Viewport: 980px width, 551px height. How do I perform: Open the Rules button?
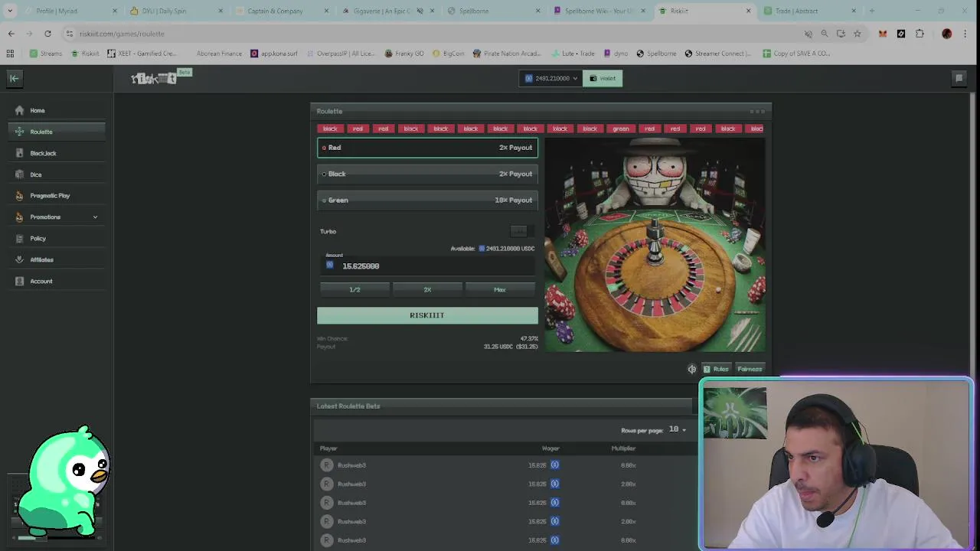(716, 369)
